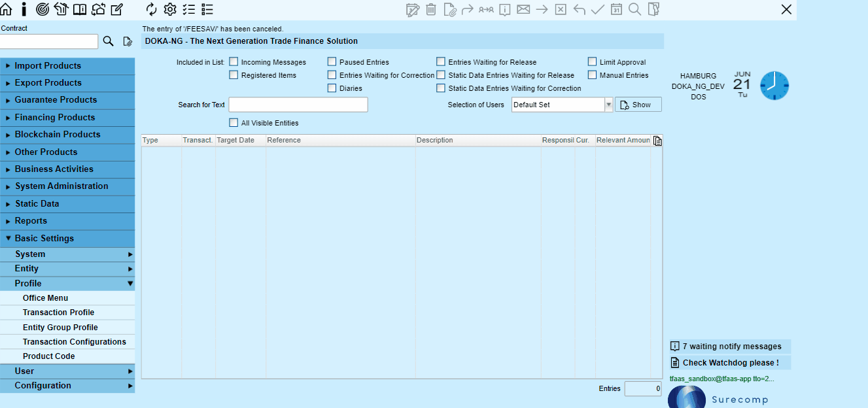Click the calendar edit icon in toolbar
The image size is (868, 408).
click(413, 9)
